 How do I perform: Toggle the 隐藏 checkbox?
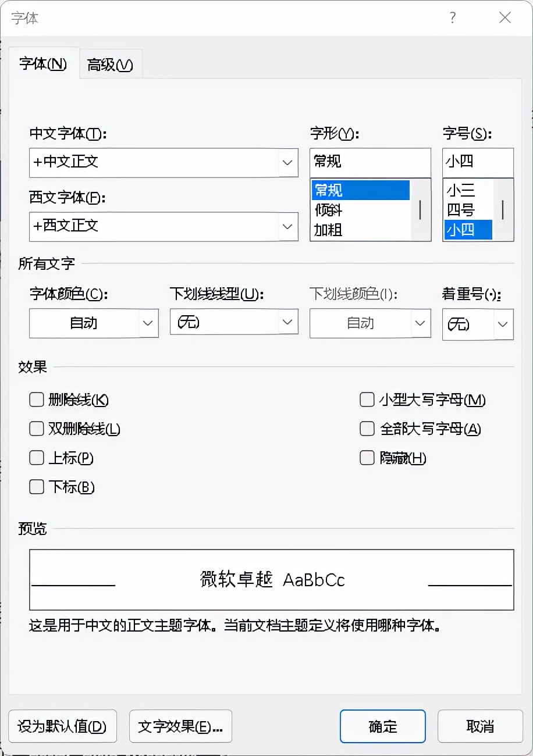pyautogui.click(x=367, y=458)
